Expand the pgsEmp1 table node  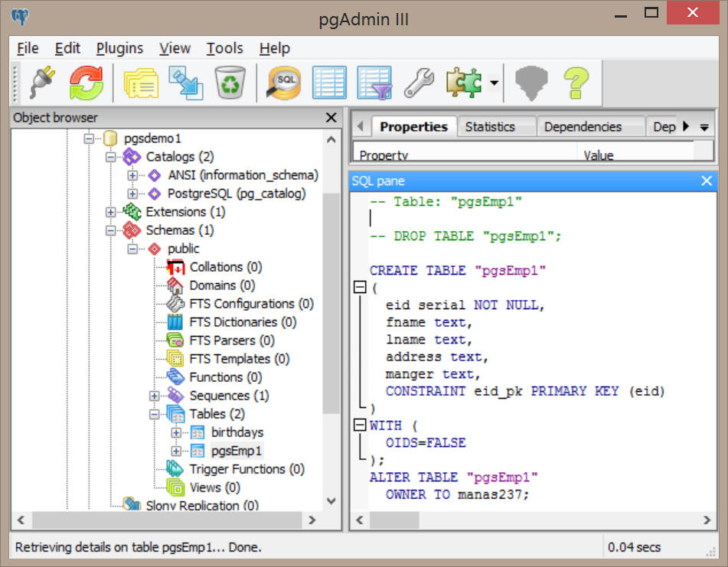click(x=176, y=451)
